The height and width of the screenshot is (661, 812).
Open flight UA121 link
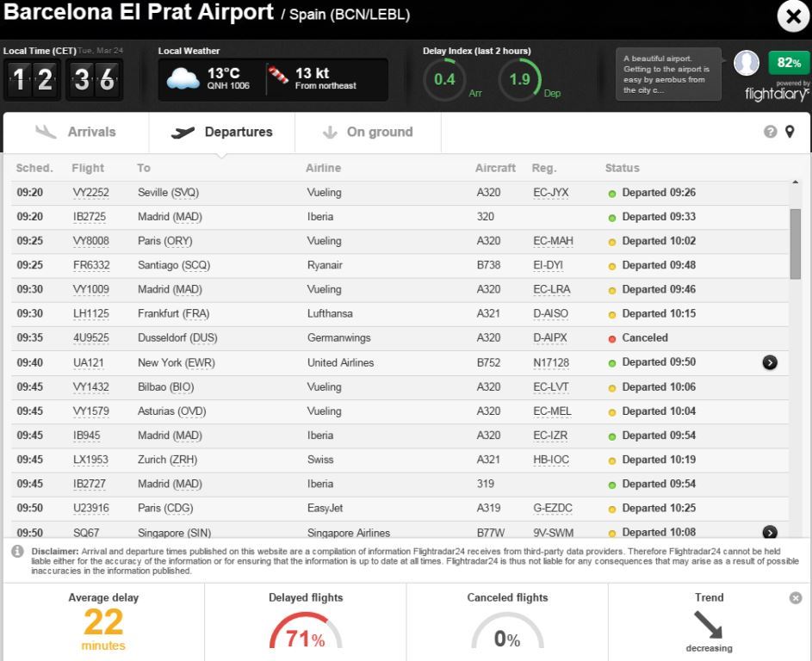pyautogui.click(x=89, y=363)
